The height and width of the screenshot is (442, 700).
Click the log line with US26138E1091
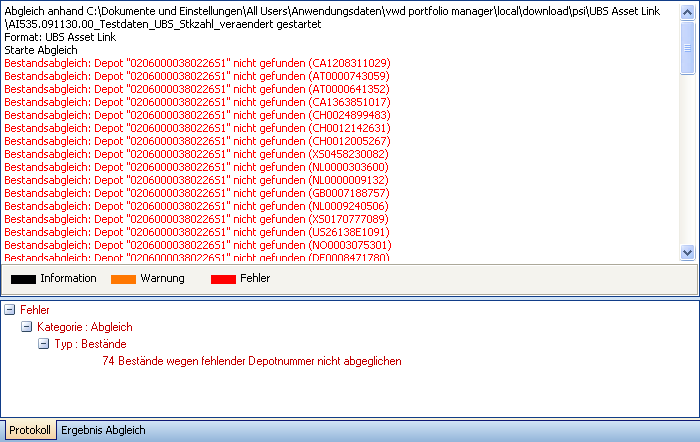[197, 232]
